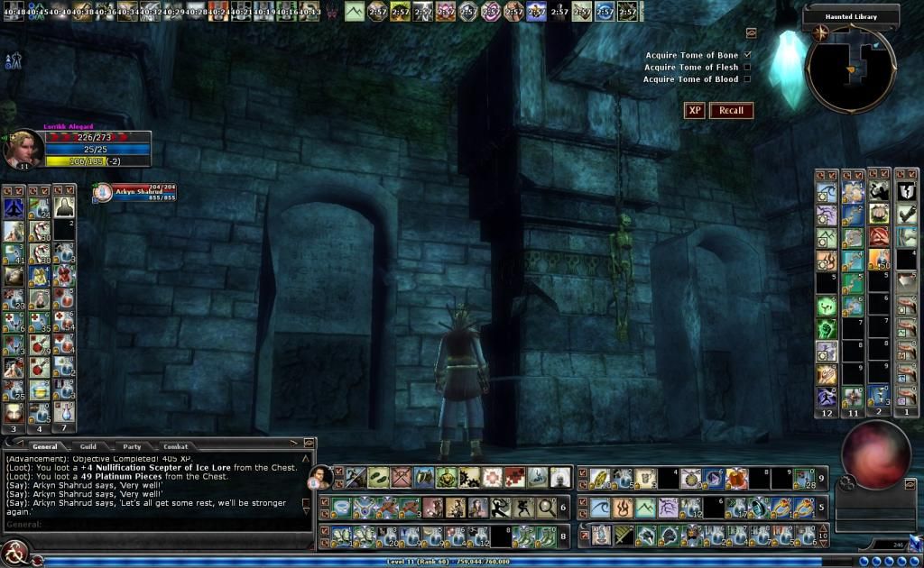
Task: Switch hotbar 10 to the next bar with up arrow
Action: [823, 528]
